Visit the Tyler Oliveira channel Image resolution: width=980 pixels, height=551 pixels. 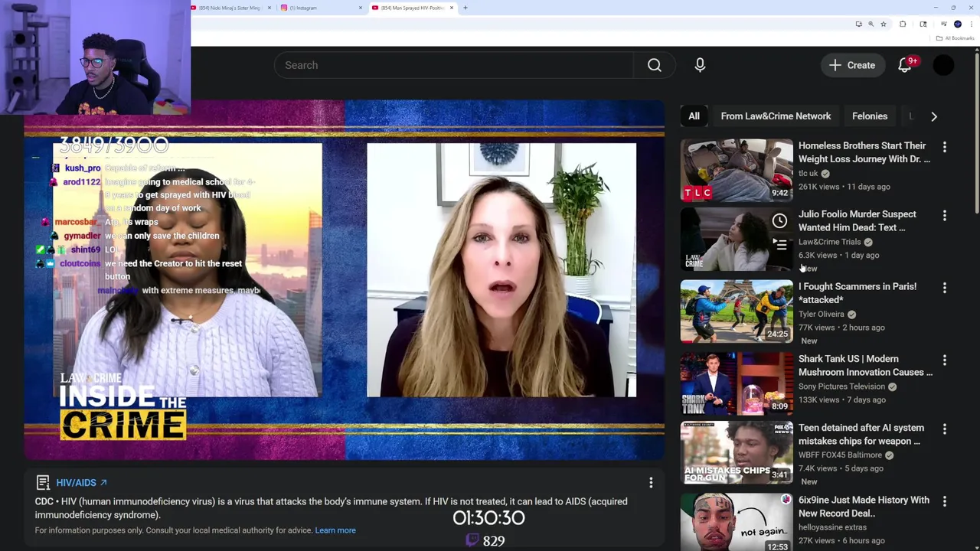coord(822,314)
